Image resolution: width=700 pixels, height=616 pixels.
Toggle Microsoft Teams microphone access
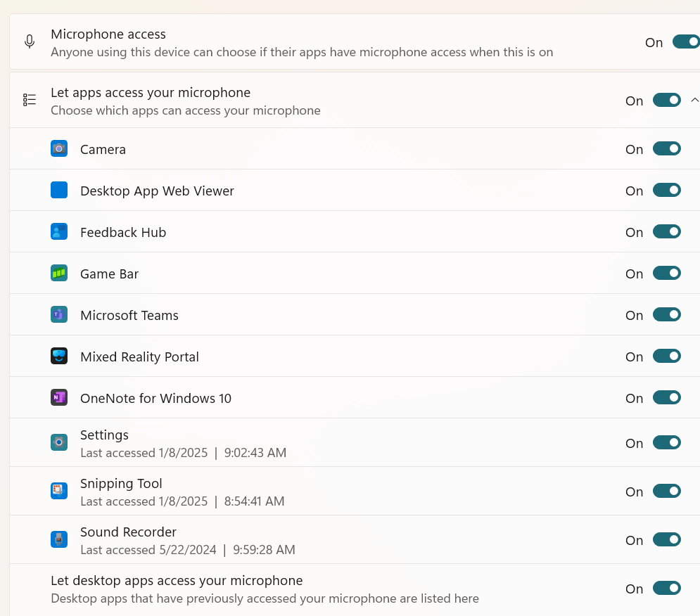[x=667, y=315]
